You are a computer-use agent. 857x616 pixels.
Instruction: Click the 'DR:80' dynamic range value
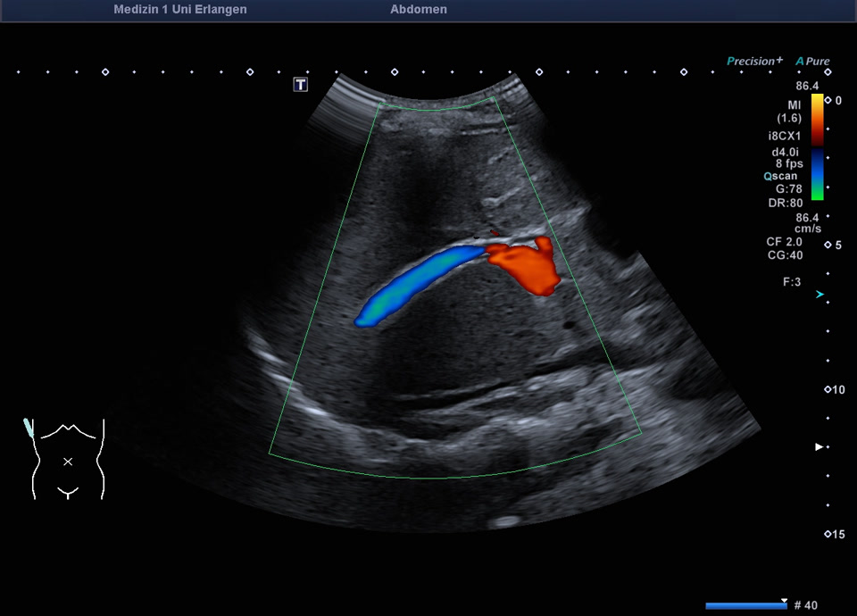pos(786,203)
